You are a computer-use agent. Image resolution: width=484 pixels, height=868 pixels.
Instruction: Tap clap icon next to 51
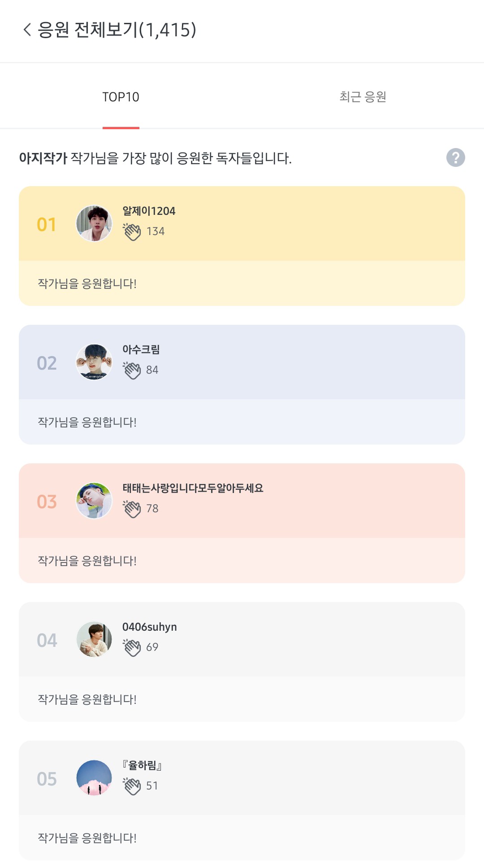pos(132,786)
